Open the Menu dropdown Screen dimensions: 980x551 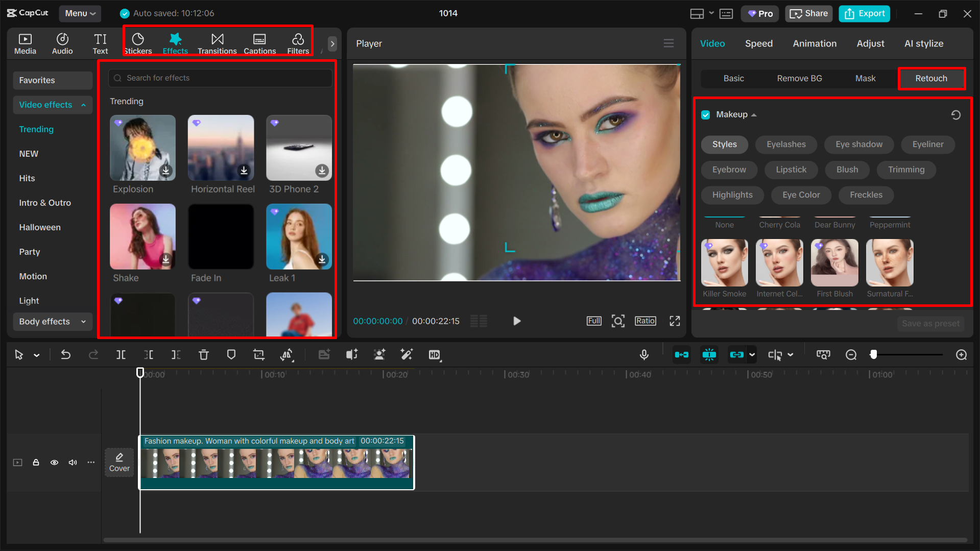pos(80,13)
